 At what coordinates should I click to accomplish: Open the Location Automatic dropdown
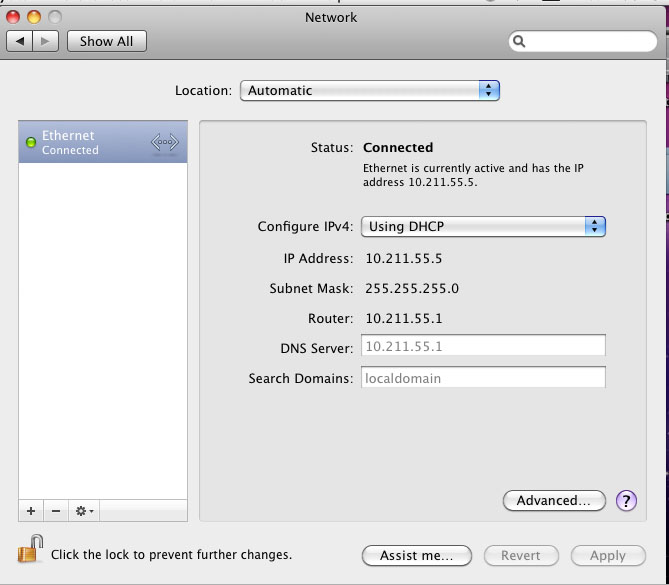pyautogui.click(x=370, y=90)
